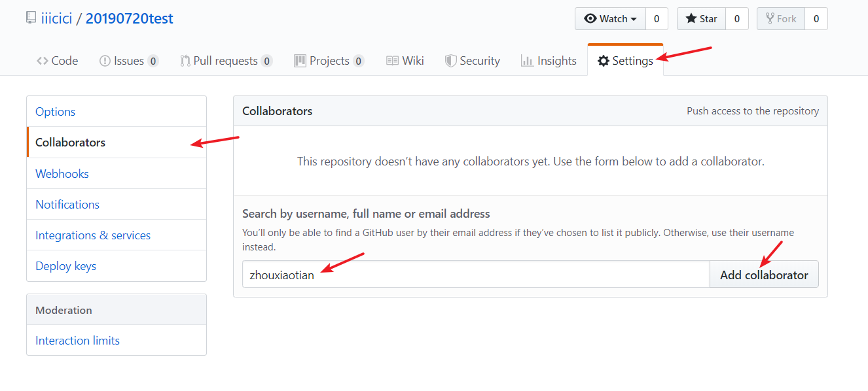Image resolution: width=868 pixels, height=391 pixels.
Task: Switch to the Projects tab
Action: [x=329, y=61]
